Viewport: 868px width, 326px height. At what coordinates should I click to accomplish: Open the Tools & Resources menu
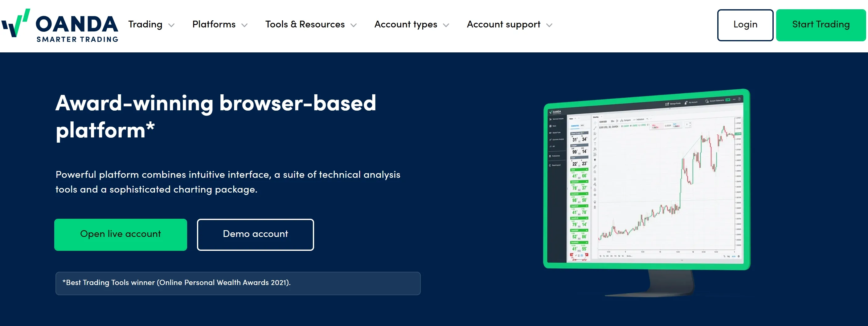coord(305,25)
